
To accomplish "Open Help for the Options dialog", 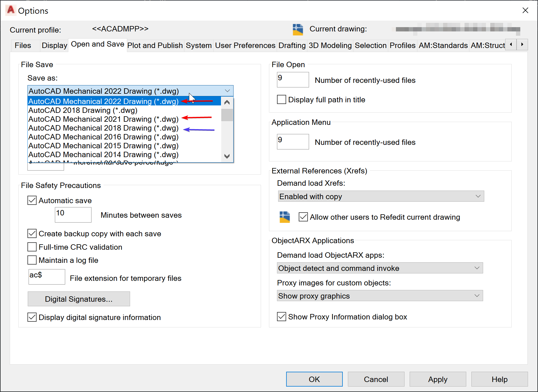I will (499, 379).
